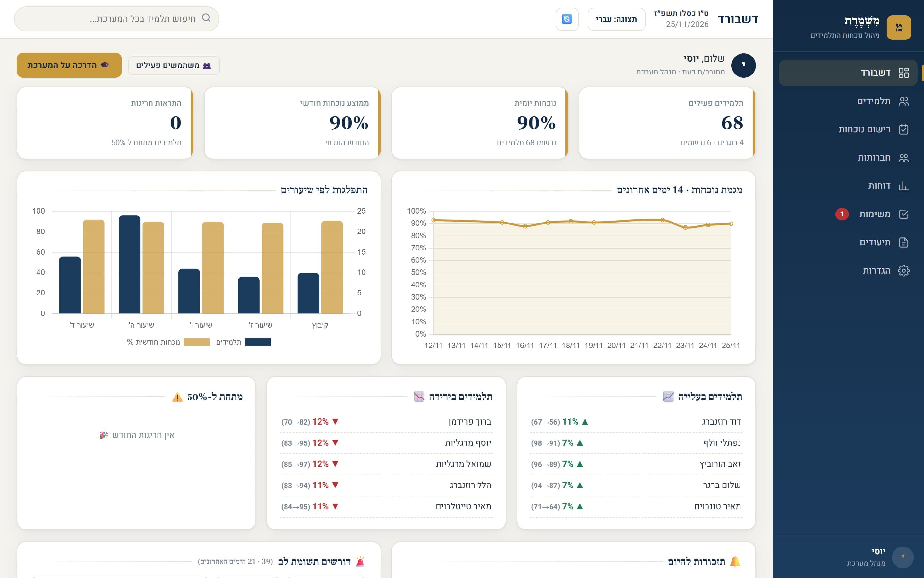Select student דוד רוזנברג in rising list
This screenshot has height=578, width=924.
pyautogui.click(x=636, y=422)
